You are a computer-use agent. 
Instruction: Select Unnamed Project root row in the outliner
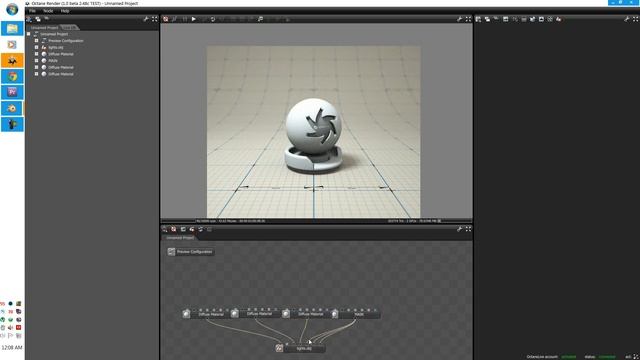tap(54, 34)
